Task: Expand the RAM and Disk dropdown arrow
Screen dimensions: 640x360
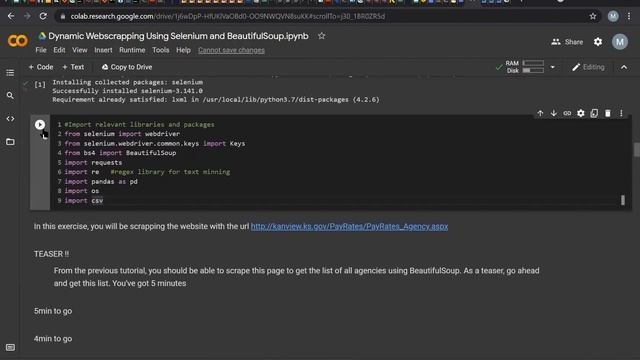Action: pos(552,67)
